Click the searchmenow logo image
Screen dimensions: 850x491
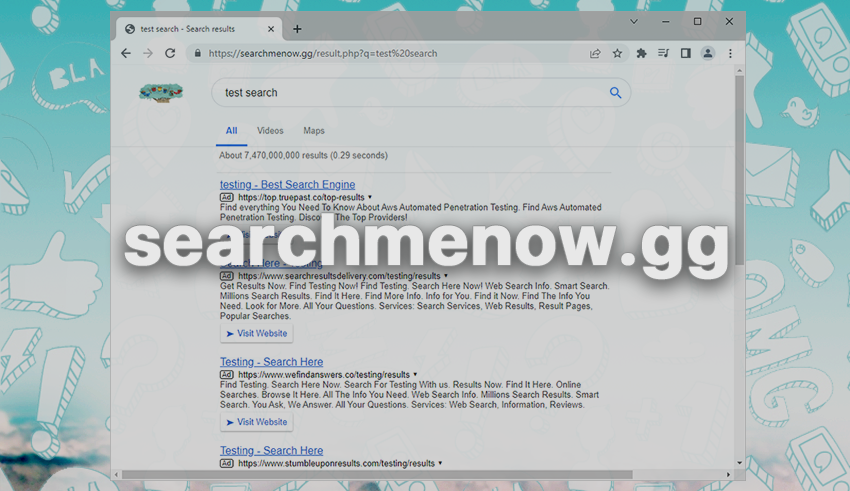tap(161, 93)
